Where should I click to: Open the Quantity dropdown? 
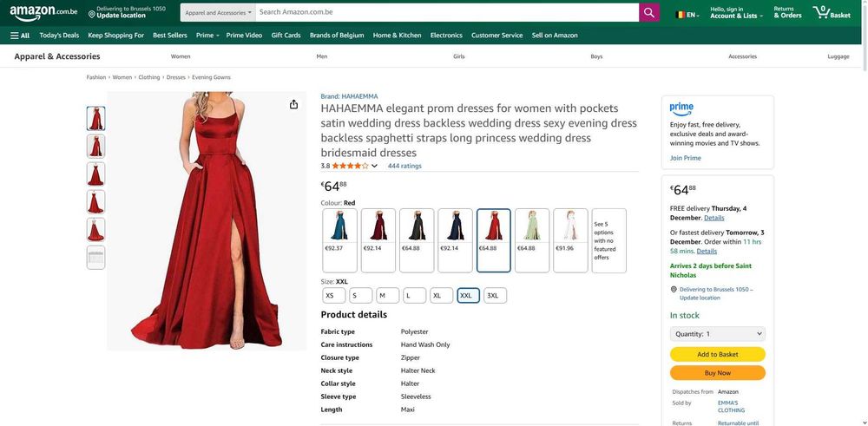click(x=718, y=334)
